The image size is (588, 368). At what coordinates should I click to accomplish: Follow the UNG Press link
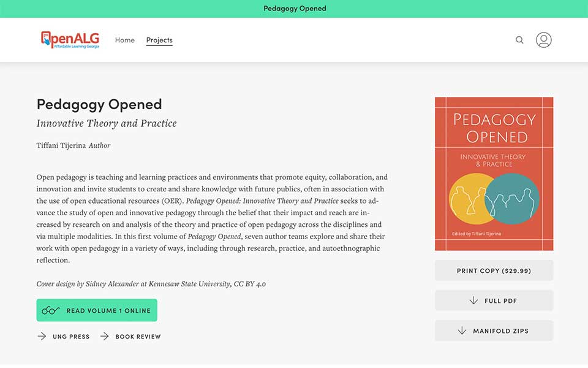[x=71, y=337]
